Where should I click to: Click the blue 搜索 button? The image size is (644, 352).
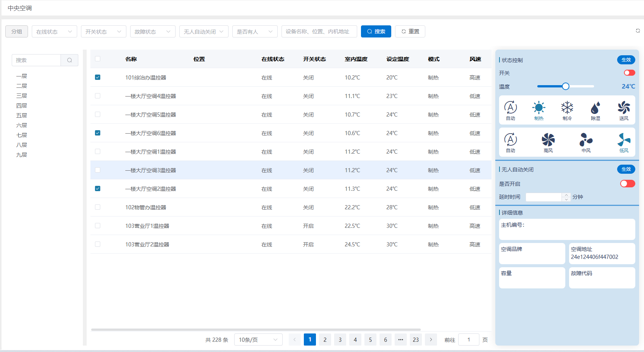click(376, 31)
